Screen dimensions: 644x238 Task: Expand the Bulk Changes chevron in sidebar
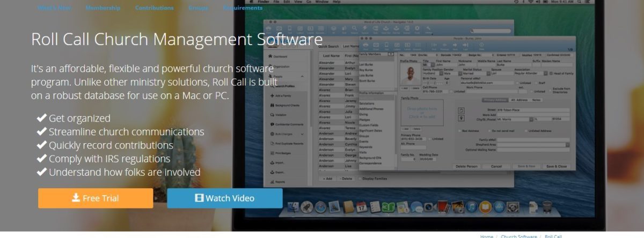pyautogui.click(x=302, y=133)
